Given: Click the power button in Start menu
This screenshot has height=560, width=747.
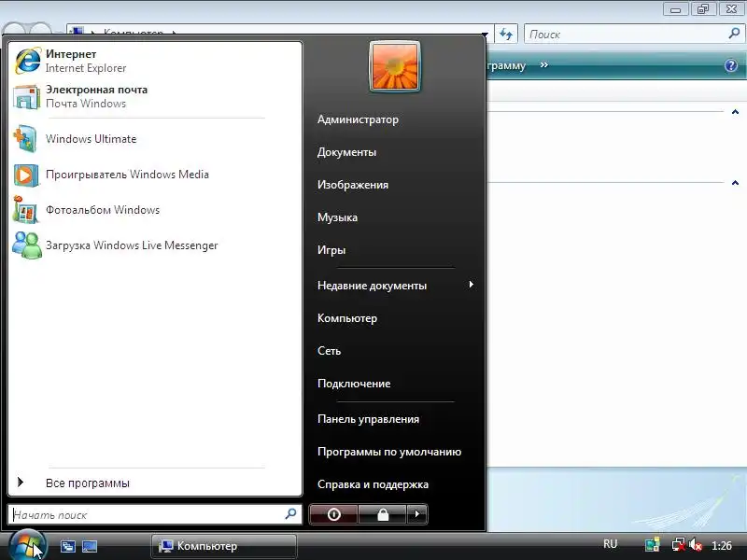Looking at the screenshot, I should tap(333, 514).
